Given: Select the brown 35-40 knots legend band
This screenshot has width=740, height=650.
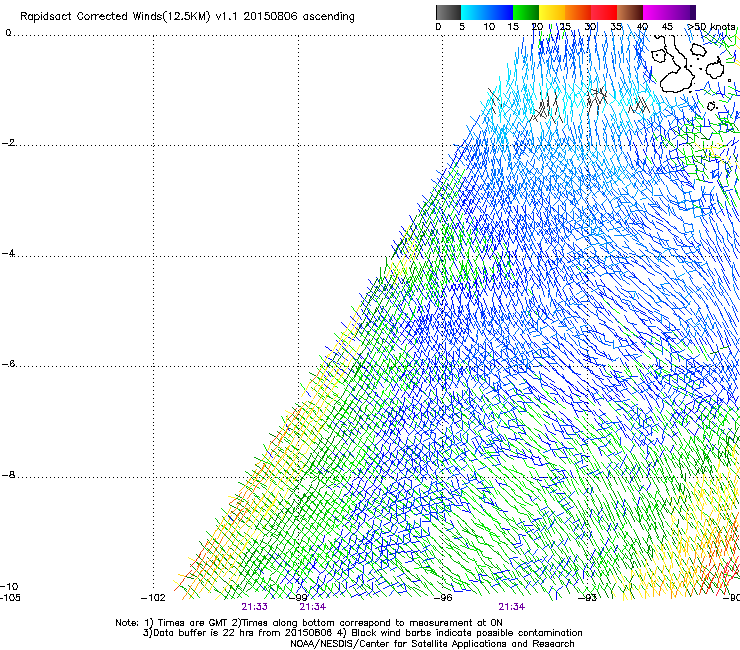Looking at the screenshot, I should click(630, 12).
